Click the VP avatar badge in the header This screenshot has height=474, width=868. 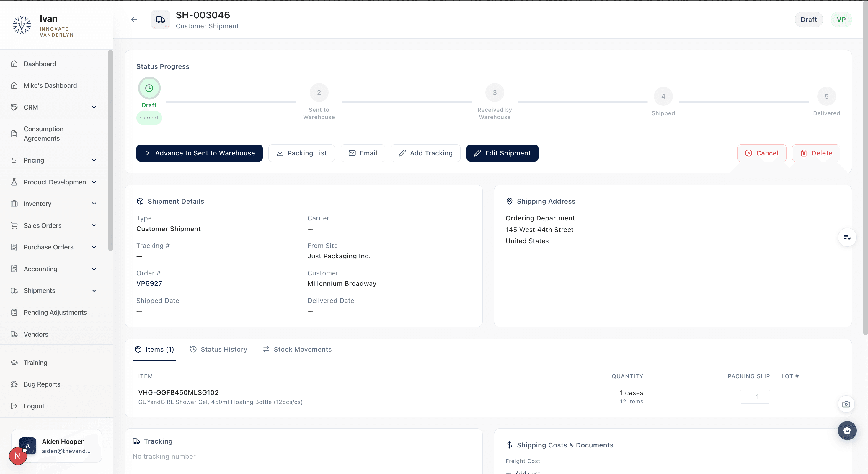point(841,20)
